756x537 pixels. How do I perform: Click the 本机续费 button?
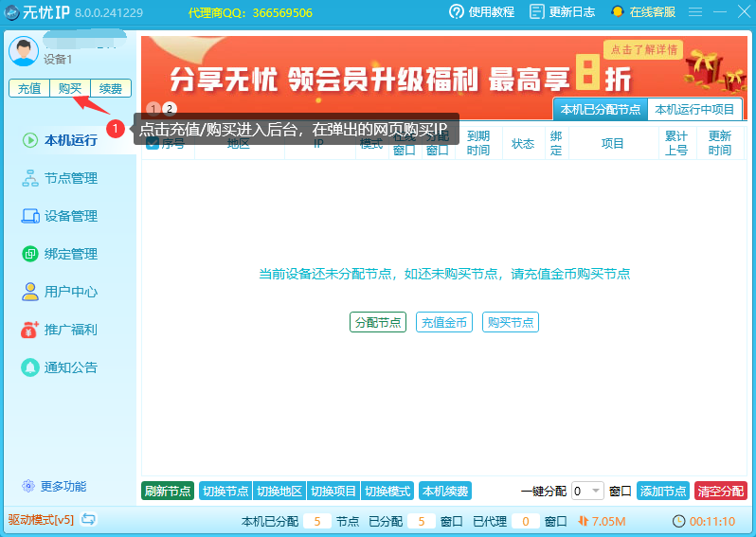point(445,492)
